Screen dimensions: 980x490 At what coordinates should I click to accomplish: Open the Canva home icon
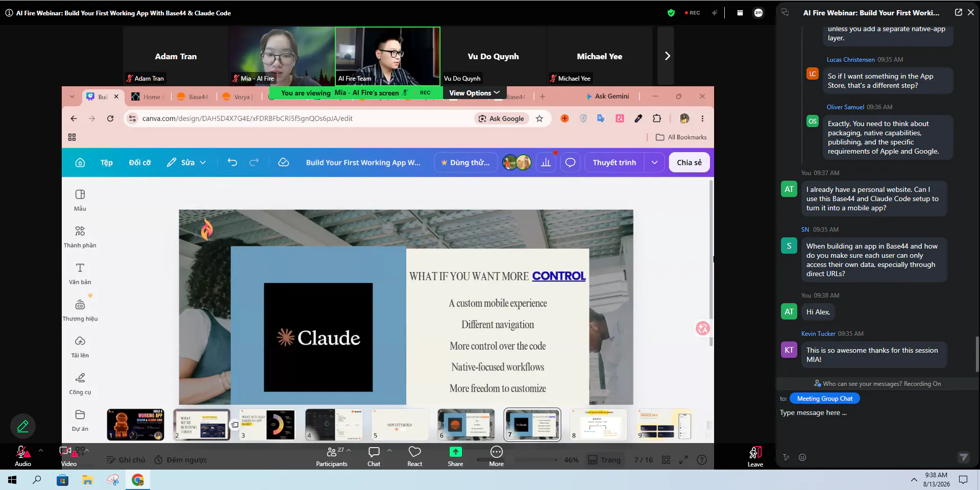click(x=80, y=162)
